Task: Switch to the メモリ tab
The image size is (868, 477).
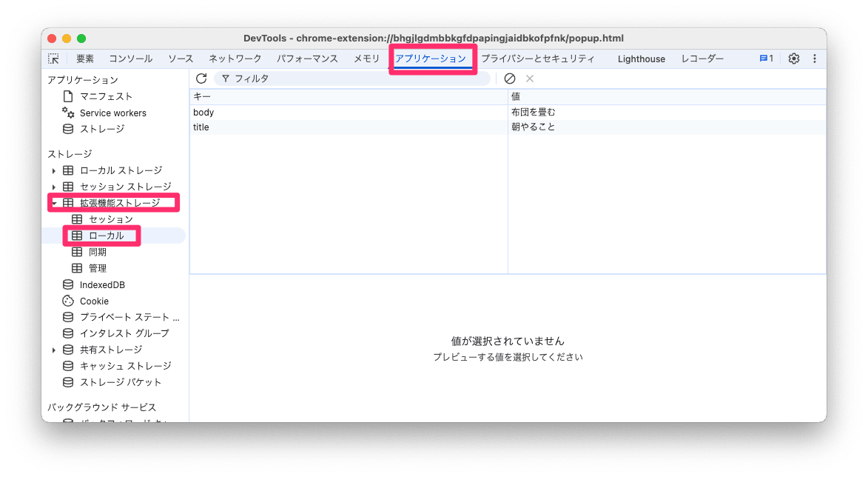Action: point(367,59)
